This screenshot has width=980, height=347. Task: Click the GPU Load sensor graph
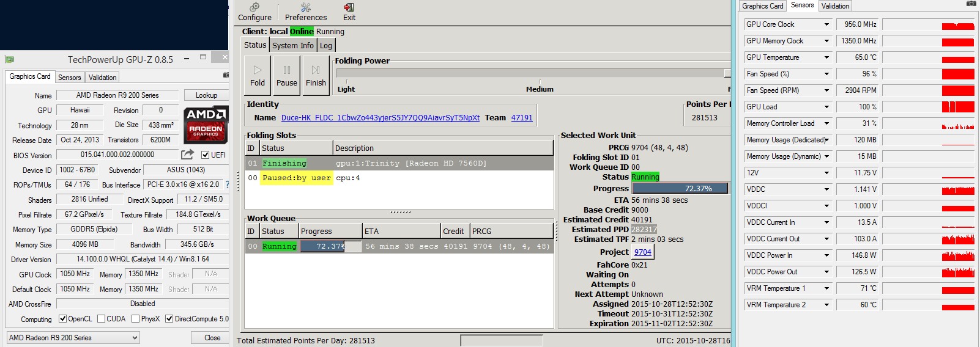(928, 107)
